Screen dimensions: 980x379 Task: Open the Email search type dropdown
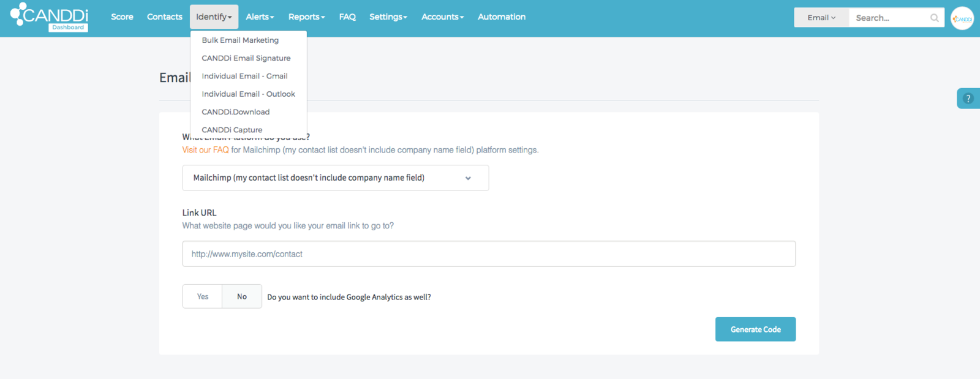point(821,18)
